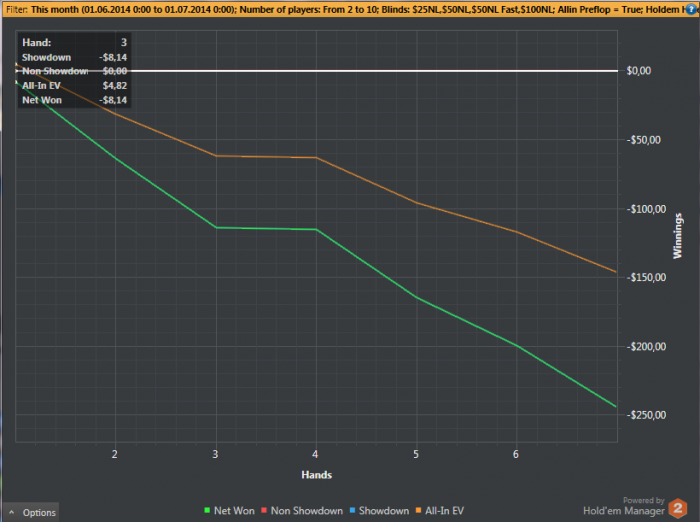Image resolution: width=700 pixels, height=522 pixels.
Task: Click the -$100,00 axis label
Action: [646, 209]
